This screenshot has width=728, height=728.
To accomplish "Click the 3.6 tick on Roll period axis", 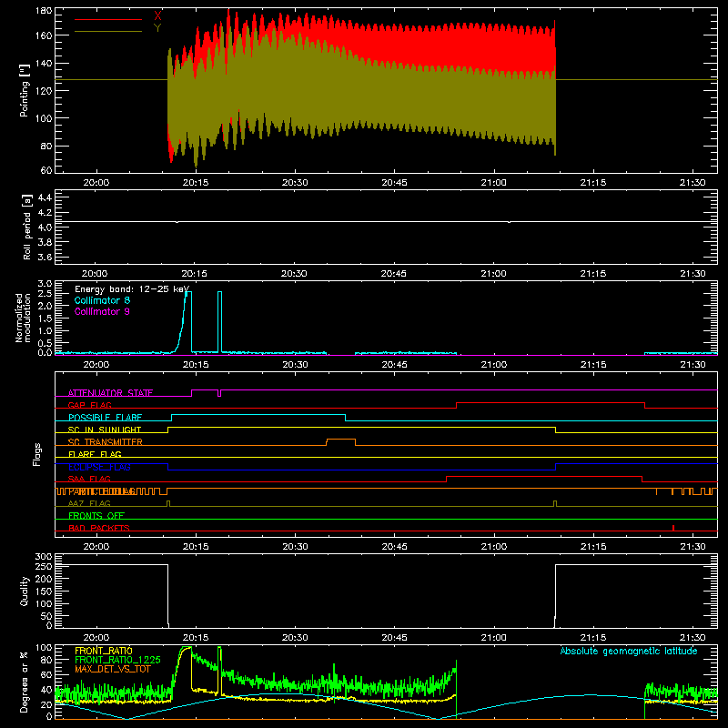I will tap(45, 257).
